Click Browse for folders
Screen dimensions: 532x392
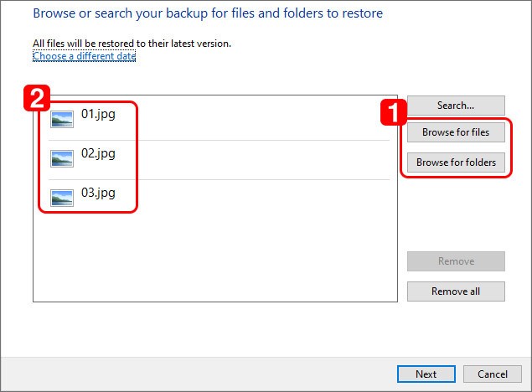[456, 162]
